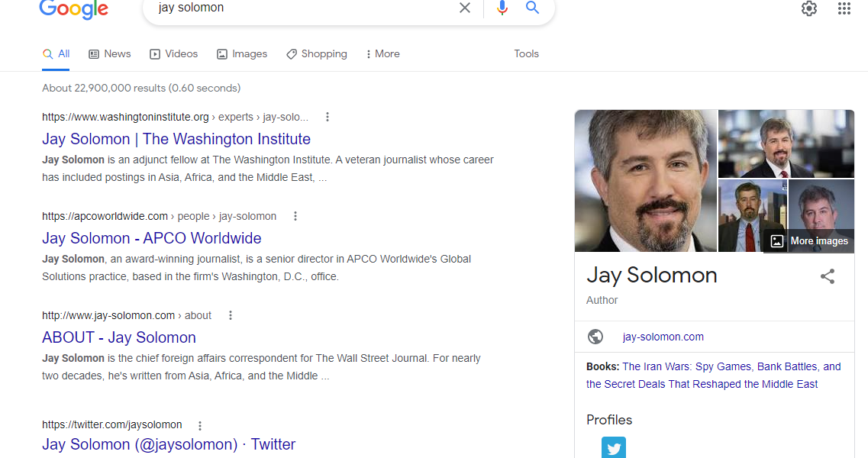The height and width of the screenshot is (458, 868).
Task: Open search Tools
Action: pyautogui.click(x=526, y=53)
